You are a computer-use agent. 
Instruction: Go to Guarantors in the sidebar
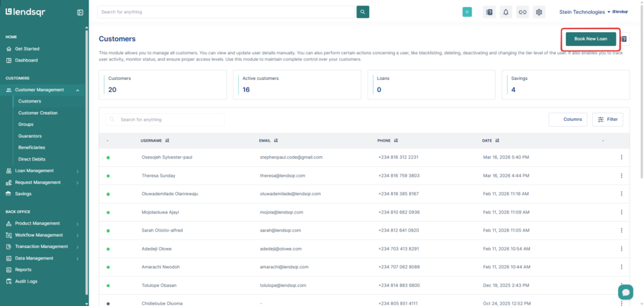(x=30, y=136)
